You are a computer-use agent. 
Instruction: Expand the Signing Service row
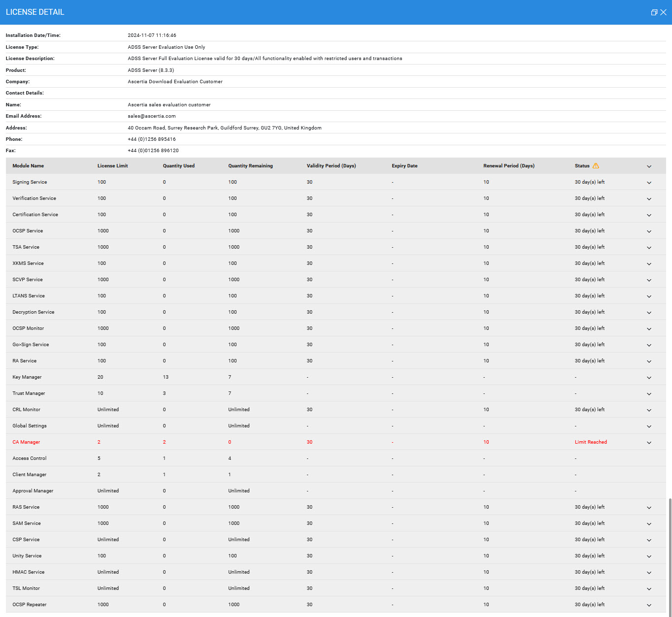649,183
